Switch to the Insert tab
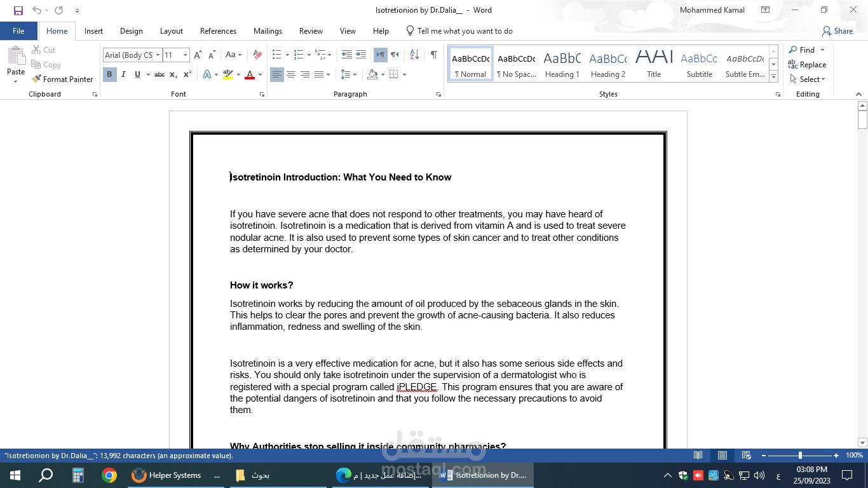 93,30
